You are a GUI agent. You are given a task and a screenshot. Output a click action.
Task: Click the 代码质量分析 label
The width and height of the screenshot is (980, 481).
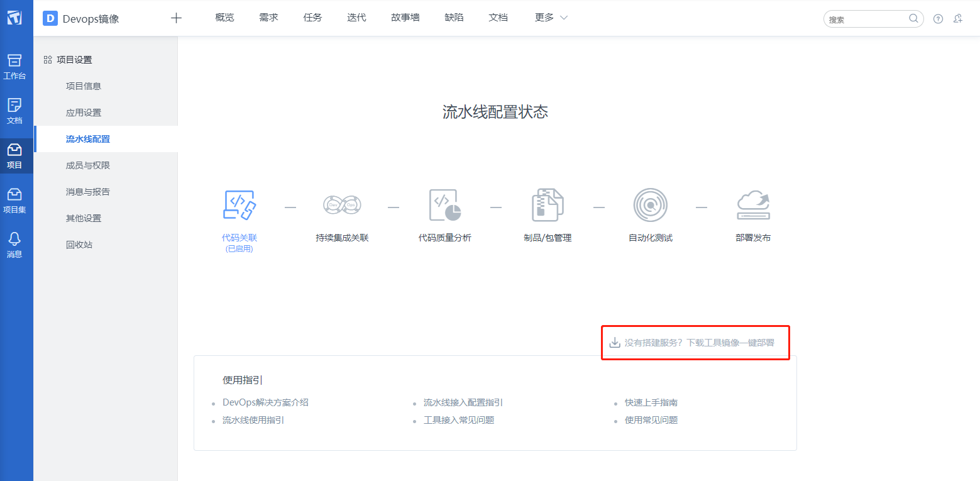point(445,238)
